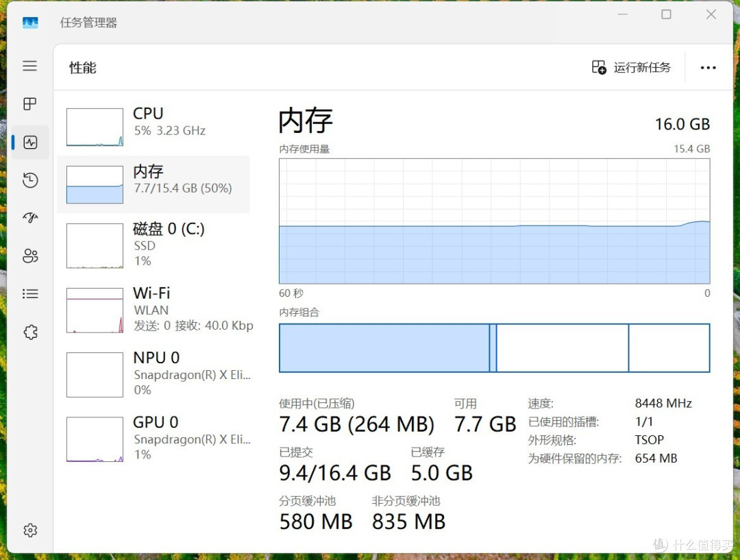The image size is (740, 560).
Task: Click the Wi-Fi mini graph thumbnail
Action: tap(95, 311)
